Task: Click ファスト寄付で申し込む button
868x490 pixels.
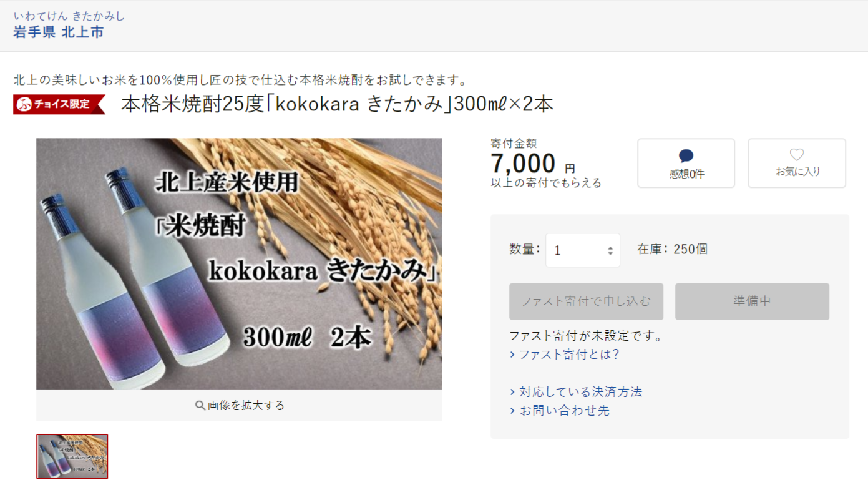Action: click(x=586, y=301)
